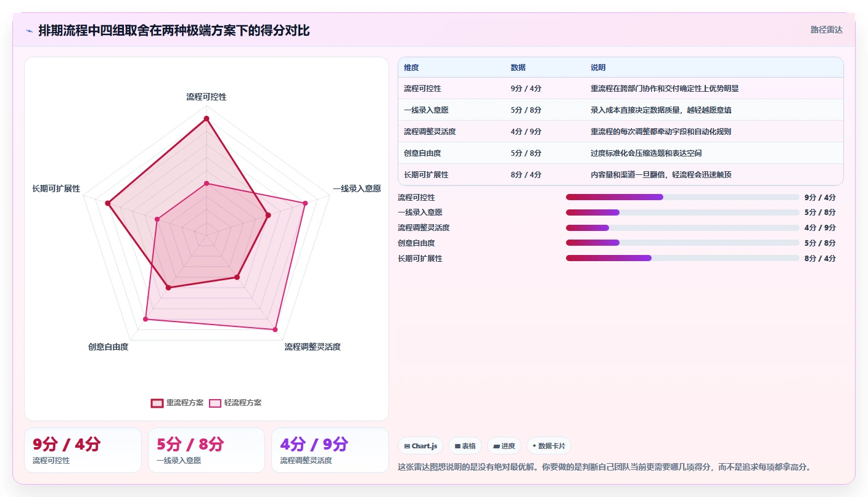Click the 5分 / 8分 一线录入意愿 data card
Viewport: 868px width, 497px height.
pos(207,450)
